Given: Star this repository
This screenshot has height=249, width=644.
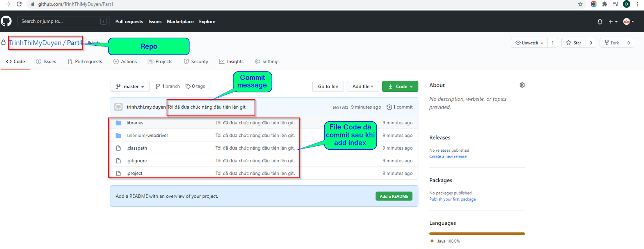Looking at the screenshot, I should 573,43.
